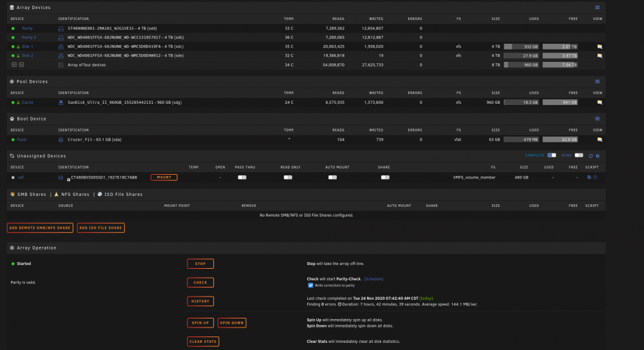The height and width of the screenshot is (350, 644).
Task: Browse Disk 2 via its folder icon
Action: [600, 55]
